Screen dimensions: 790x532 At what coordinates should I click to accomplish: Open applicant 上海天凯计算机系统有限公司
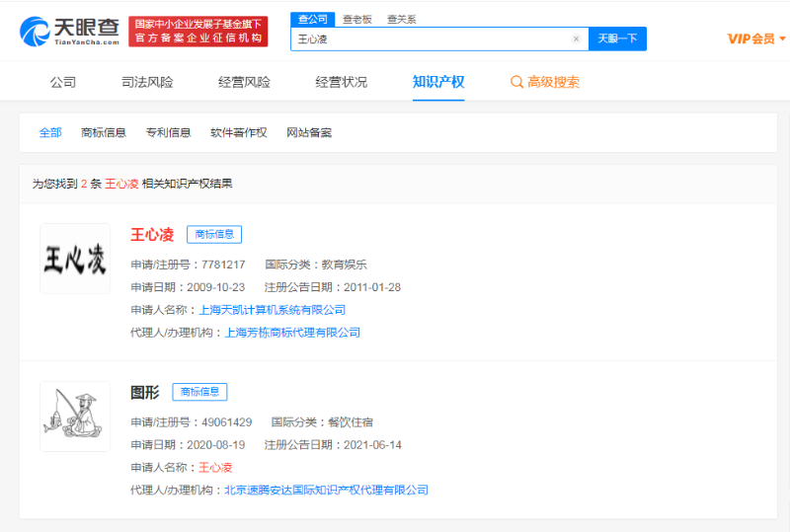(x=273, y=310)
